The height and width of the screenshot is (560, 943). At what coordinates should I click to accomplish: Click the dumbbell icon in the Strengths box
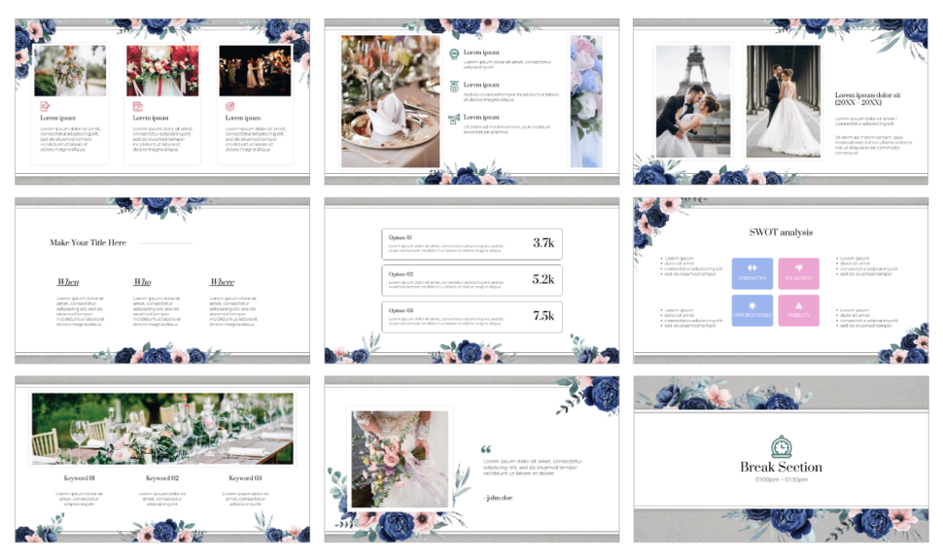pyautogui.click(x=752, y=267)
